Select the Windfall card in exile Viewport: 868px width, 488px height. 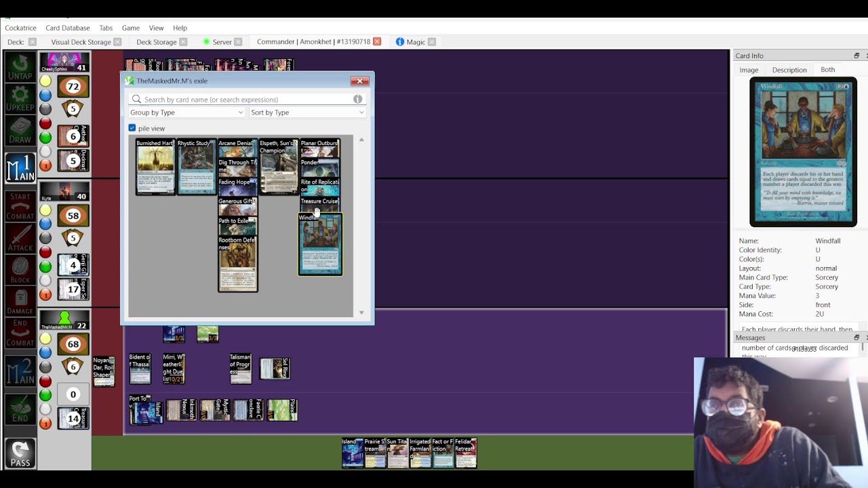(321, 245)
